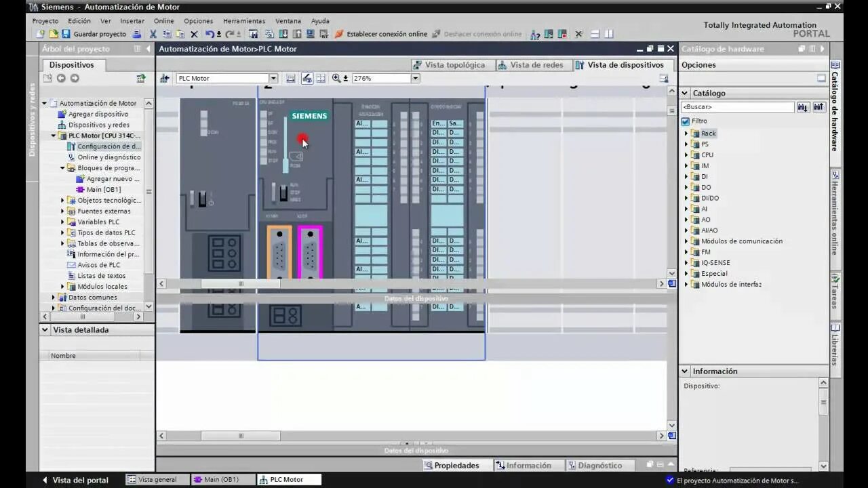The image size is (868, 488).
Task: Collapse the Información section in catalog pane
Action: pos(685,371)
